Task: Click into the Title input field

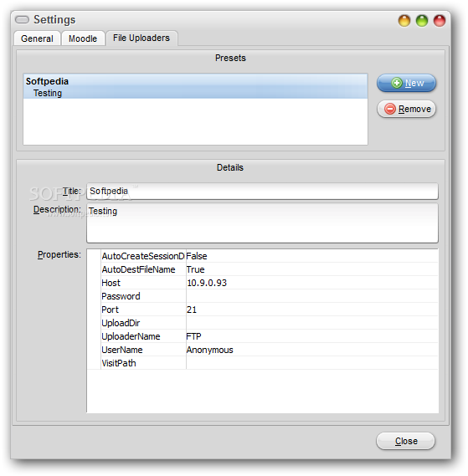Action: click(x=262, y=192)
